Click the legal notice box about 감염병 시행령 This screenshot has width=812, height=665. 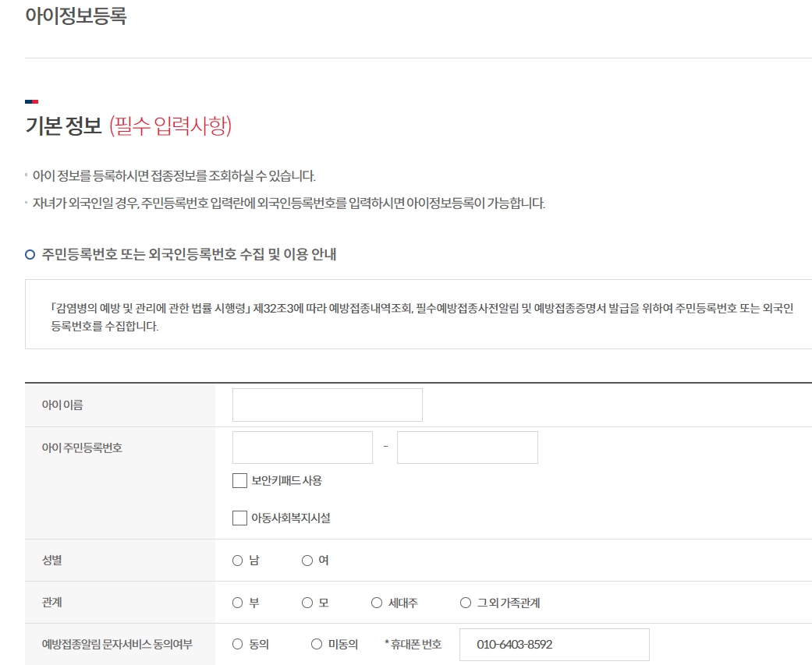[x=419, y=317]
